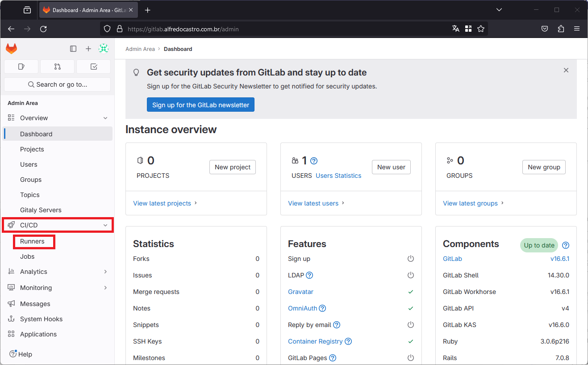Open the Firefox View icon in tab bar
Image resolution: width=588 pixels, height=365 pixels.
(x=27, y=10)
